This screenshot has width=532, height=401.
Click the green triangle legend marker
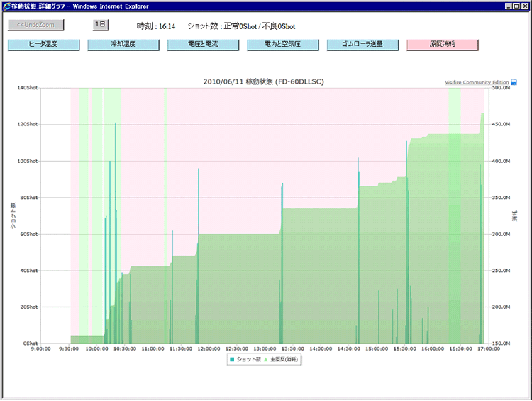point(265,359)
